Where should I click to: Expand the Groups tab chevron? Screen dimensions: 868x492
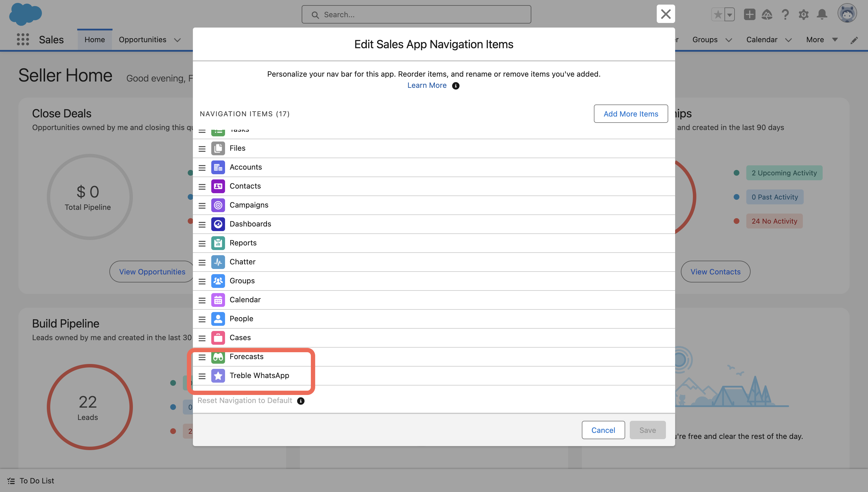[729, 40]
